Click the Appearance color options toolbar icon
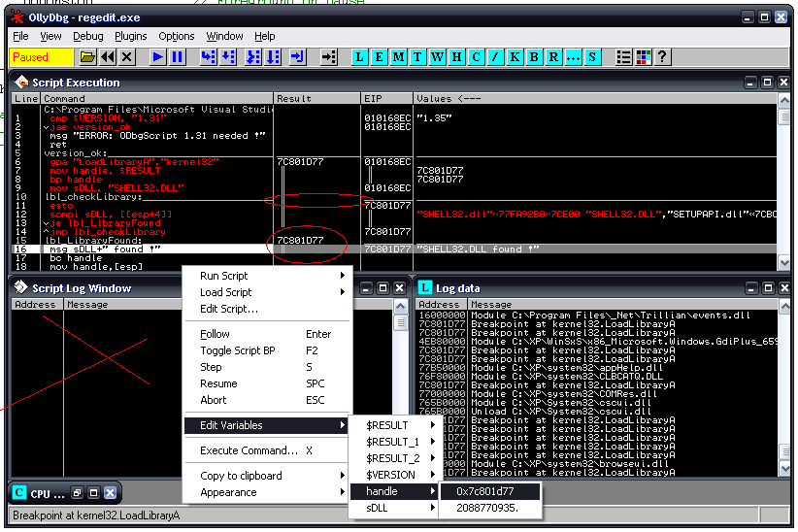The width and height of the screenshot is (798, 532). tap(643, 57)
